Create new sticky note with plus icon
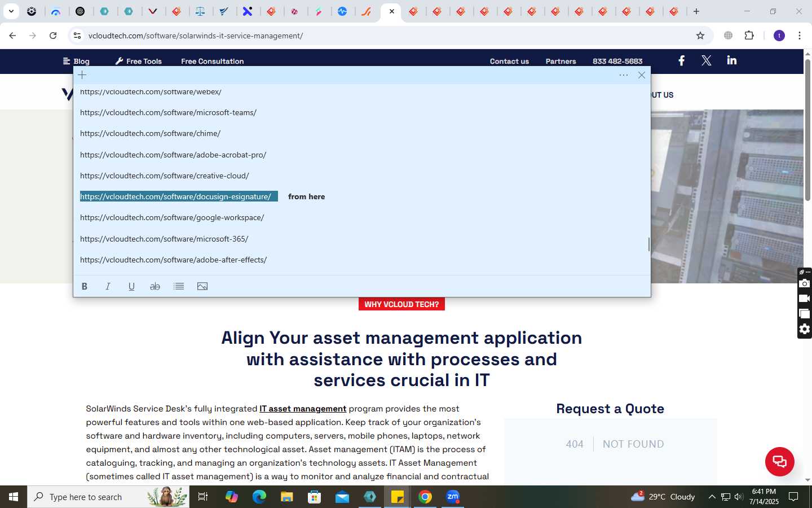Image resolution: width=812 pixels, height=508 pixels. pos(82,75)
